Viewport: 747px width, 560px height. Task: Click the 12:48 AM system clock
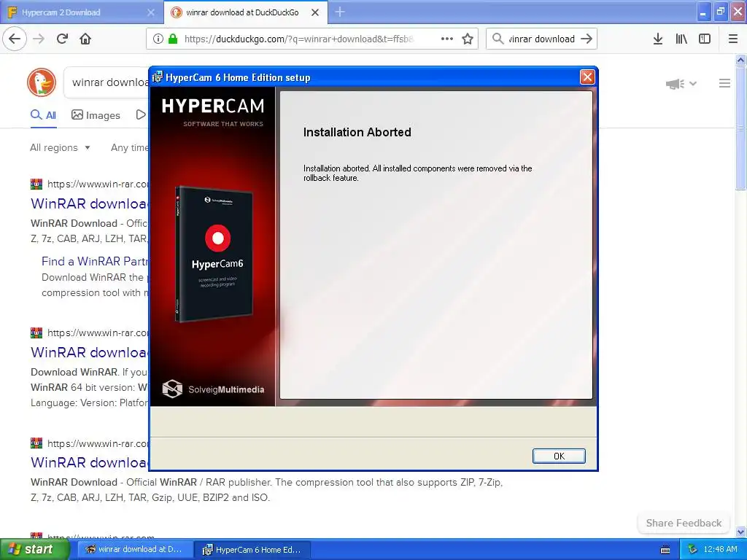[720, 550]
